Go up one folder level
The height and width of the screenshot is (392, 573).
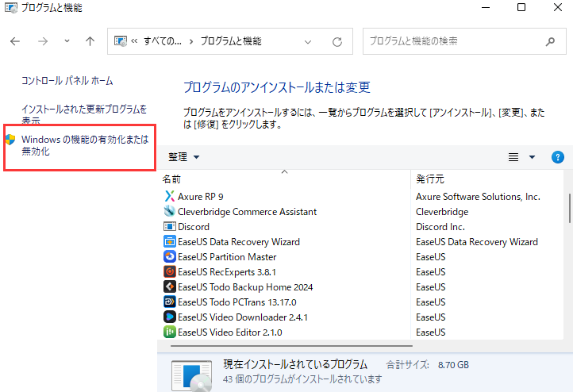90,41
